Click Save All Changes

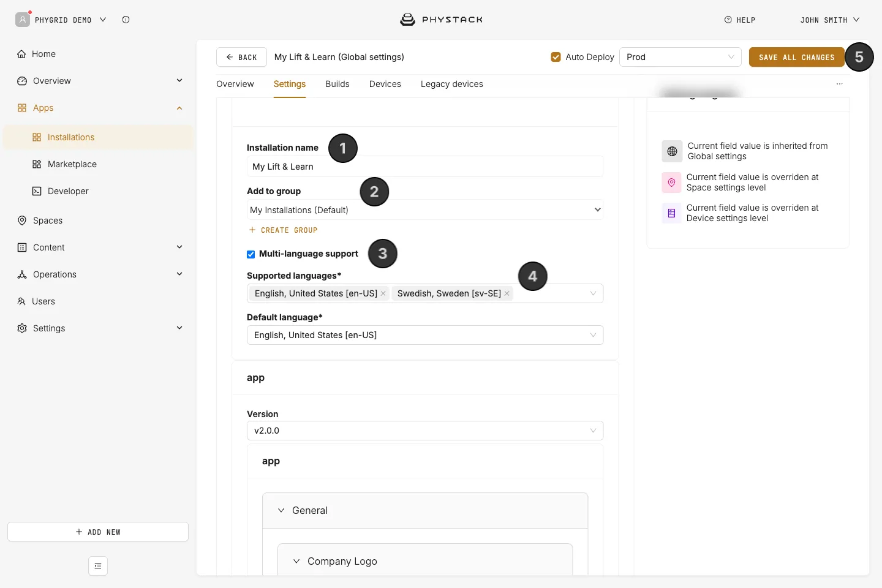[x=797, y=57]
